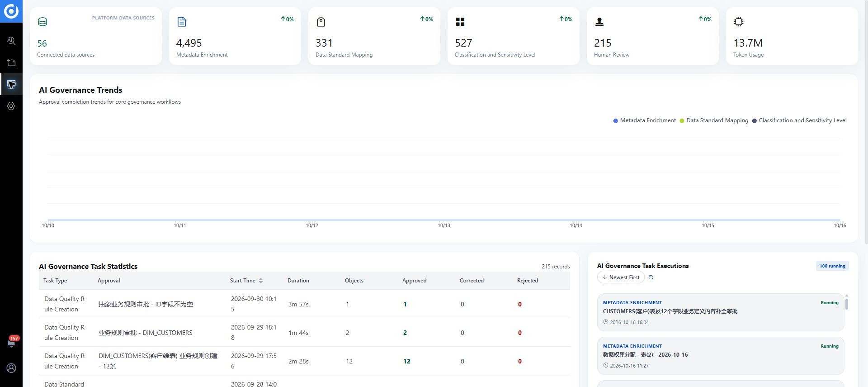Toggle Classification and Sensitivity Level legend series
This screenshot has height=387, width=868.
(x=799, y=120)
